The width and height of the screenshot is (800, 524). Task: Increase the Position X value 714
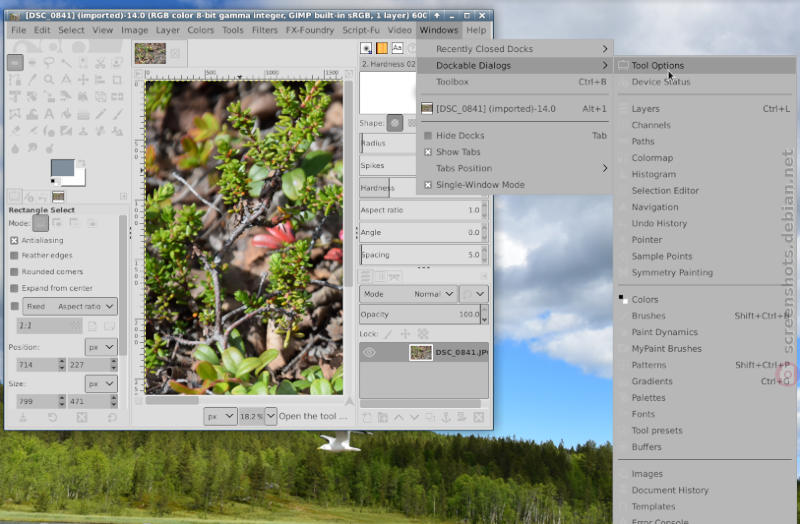tap(62, 362)
